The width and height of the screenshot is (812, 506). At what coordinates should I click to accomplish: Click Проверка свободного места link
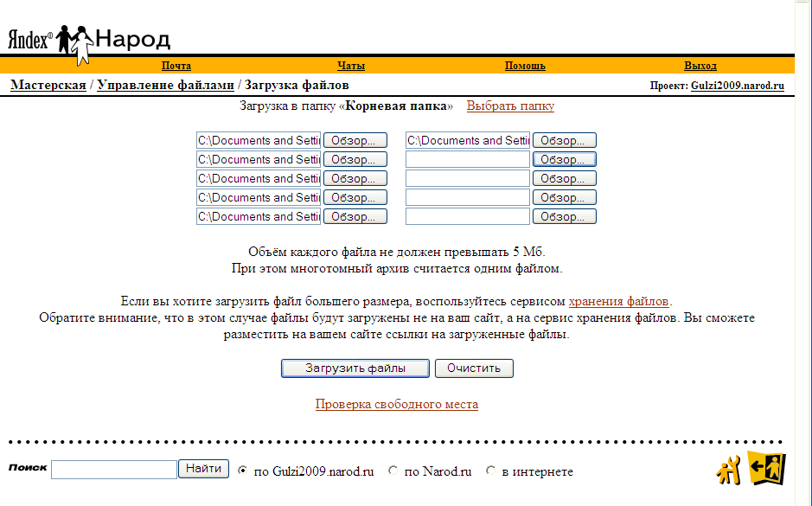point(397,404)
